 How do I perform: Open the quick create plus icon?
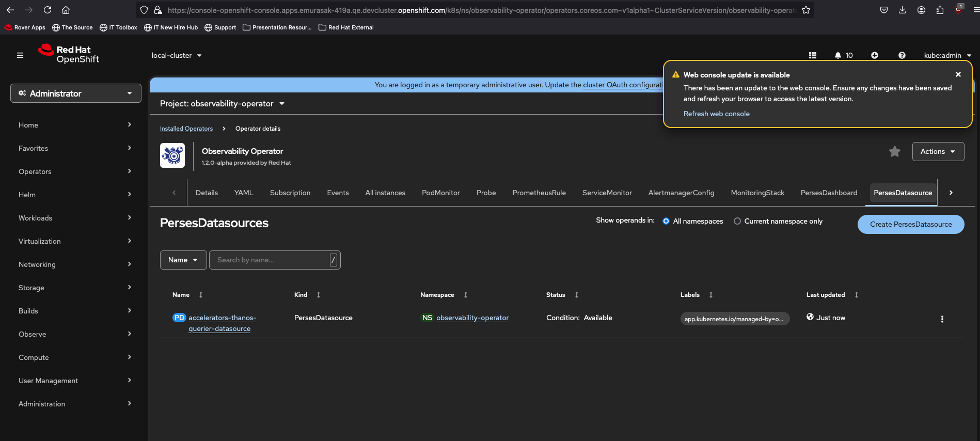875,55
